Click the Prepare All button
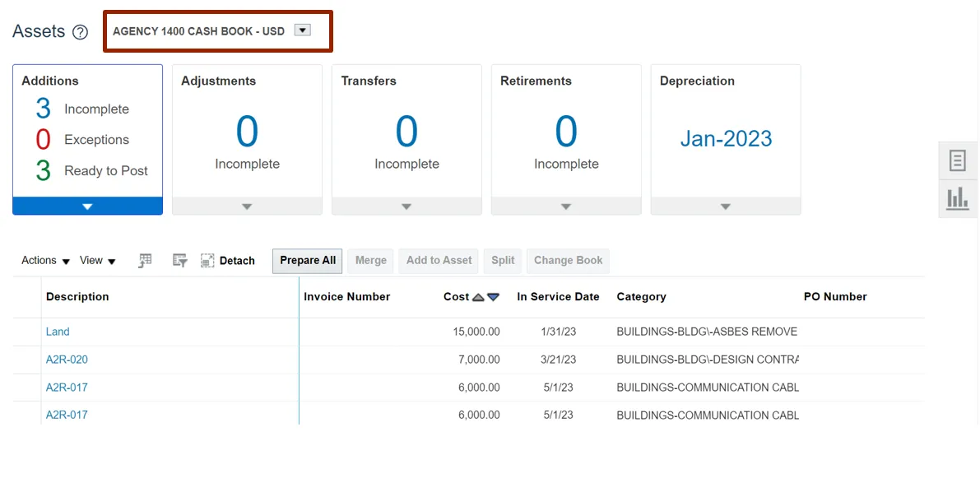Screen dimensions: 980x478 (x=308, y=261)
